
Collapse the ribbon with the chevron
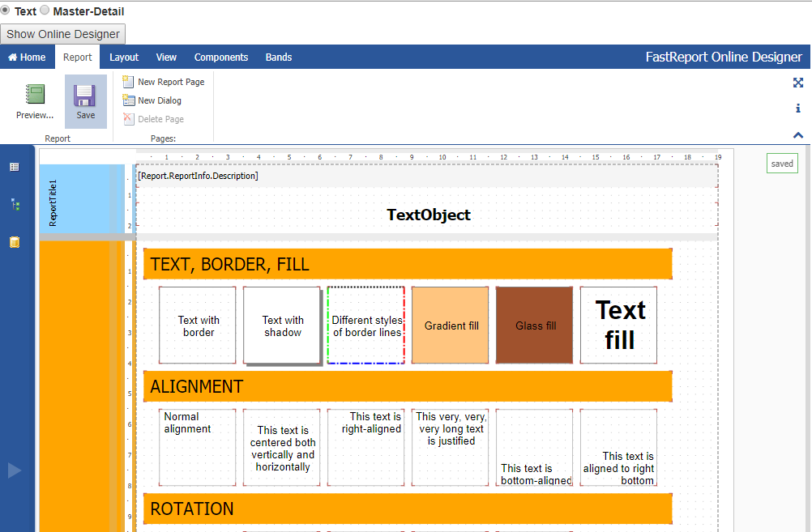tap(798, 135)
